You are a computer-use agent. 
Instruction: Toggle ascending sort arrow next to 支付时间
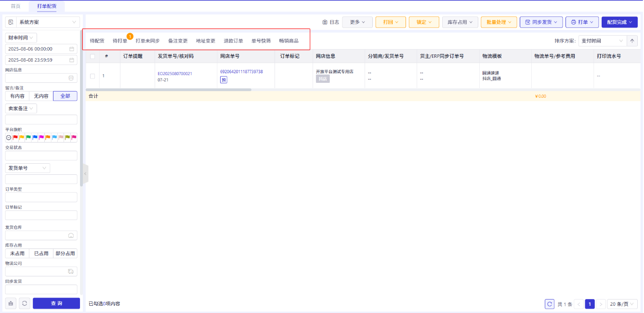pos(632,41)
